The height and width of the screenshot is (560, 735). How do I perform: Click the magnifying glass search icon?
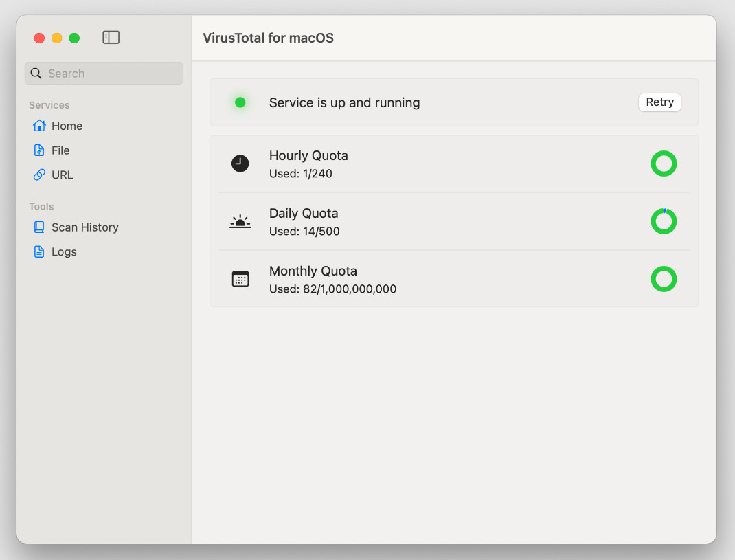(x=36, y=73)
